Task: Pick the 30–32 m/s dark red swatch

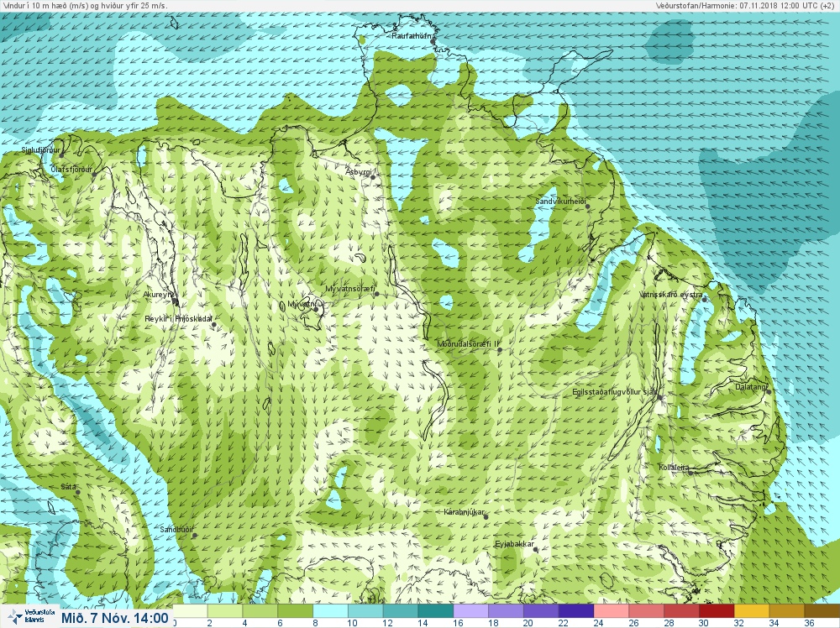Action: (x=717, y=611)
